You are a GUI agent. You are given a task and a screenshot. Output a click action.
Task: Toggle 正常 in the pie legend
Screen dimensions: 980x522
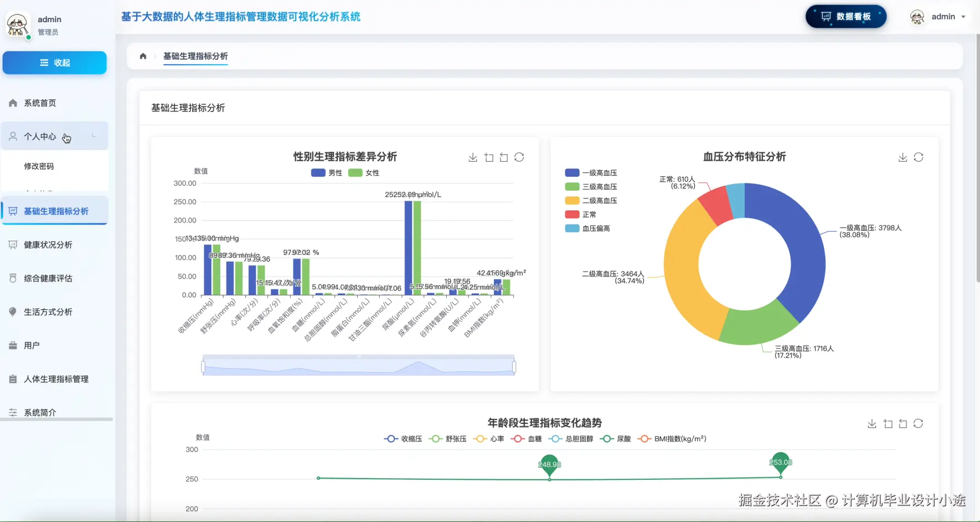pyautogui.click(x=581, y=214)
